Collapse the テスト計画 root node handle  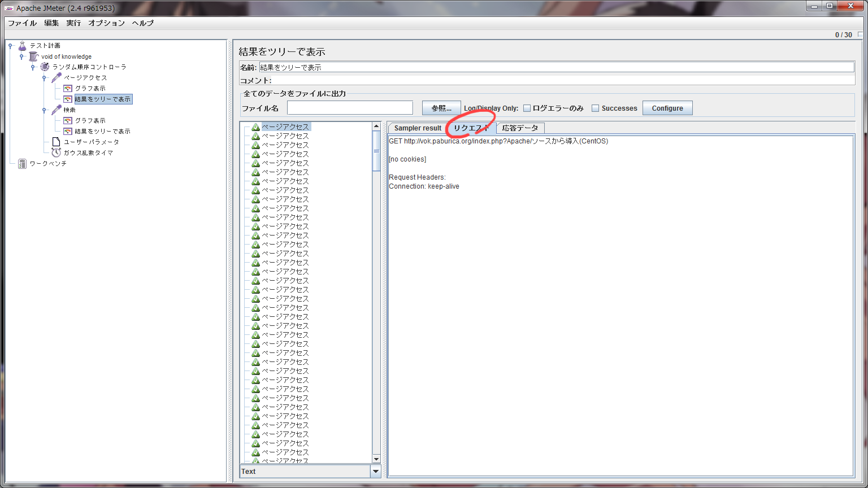coord(10,46)
